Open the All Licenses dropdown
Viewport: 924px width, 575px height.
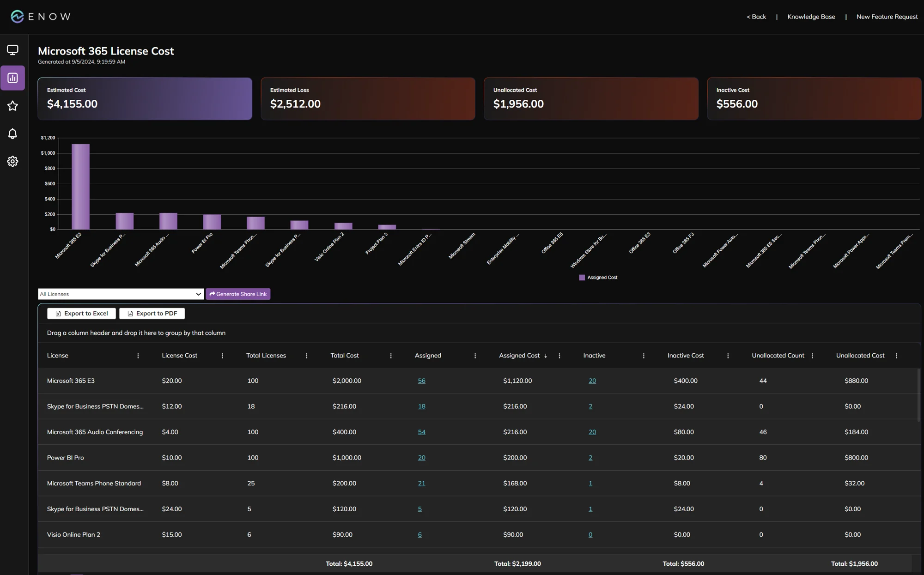click(x=121, y=294)
